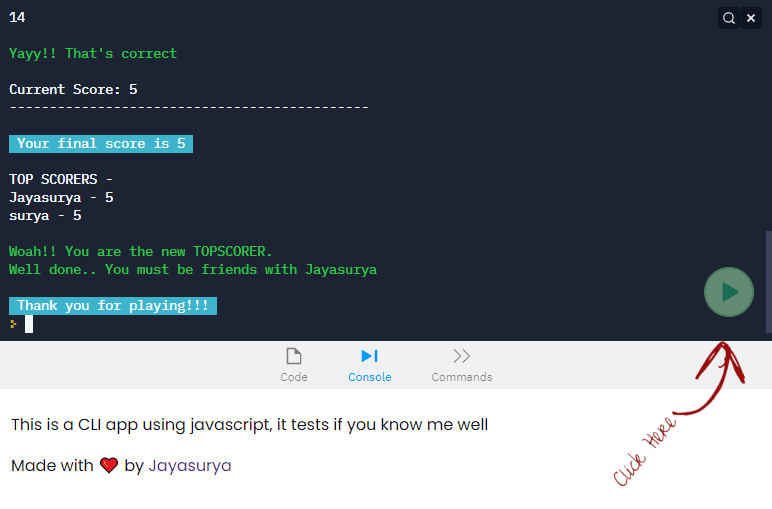
Task: Click the red heart icon
Action: [110, 466]
